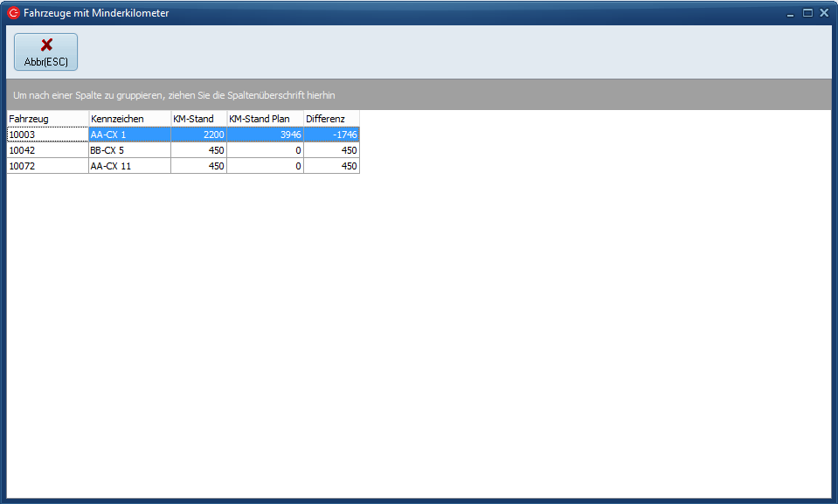Image resolution: width=838 pixels, height=504 pixels.
Task: Click the license plate cell BB-CX 5
Action: pyautogui.click(x=129, y=150)
